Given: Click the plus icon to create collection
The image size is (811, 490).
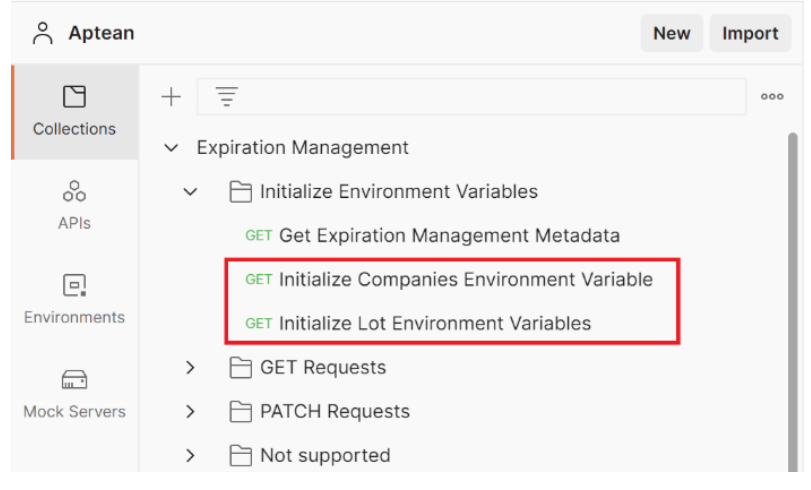Looking at the screenshot, I should pyautogui.click(x=172, y=97).
